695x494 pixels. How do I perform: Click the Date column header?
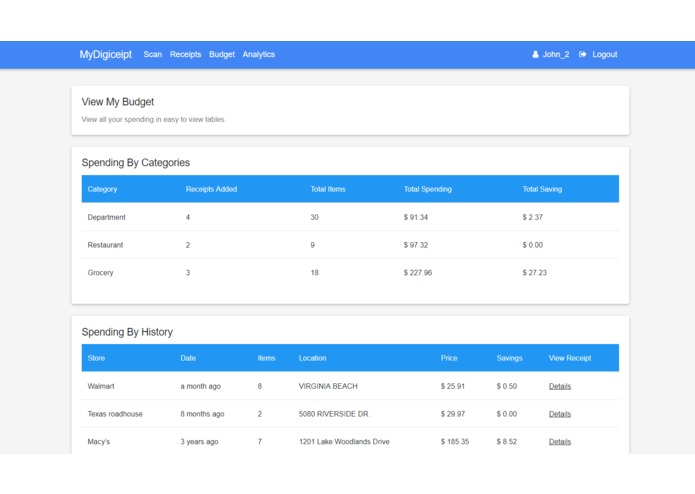pos(188,358)
